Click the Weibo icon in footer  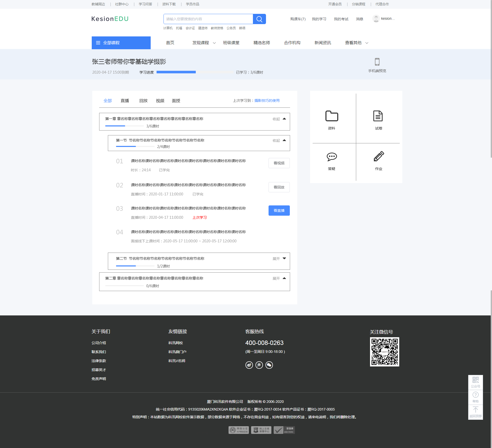pos(249,365)
